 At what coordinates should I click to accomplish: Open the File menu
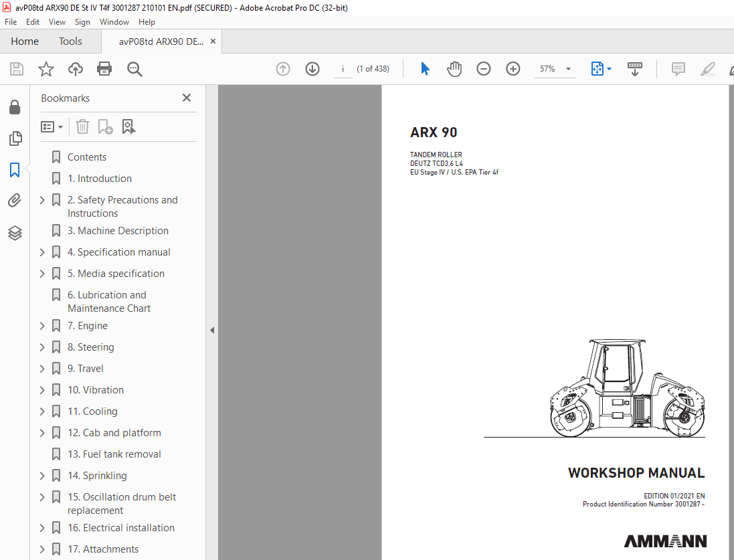coord(11,22)
